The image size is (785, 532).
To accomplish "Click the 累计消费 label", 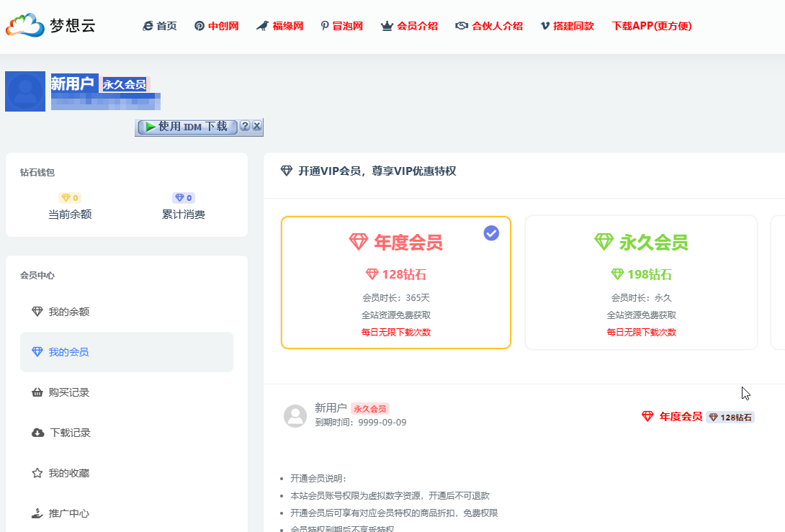I will (x=183, y=215).
